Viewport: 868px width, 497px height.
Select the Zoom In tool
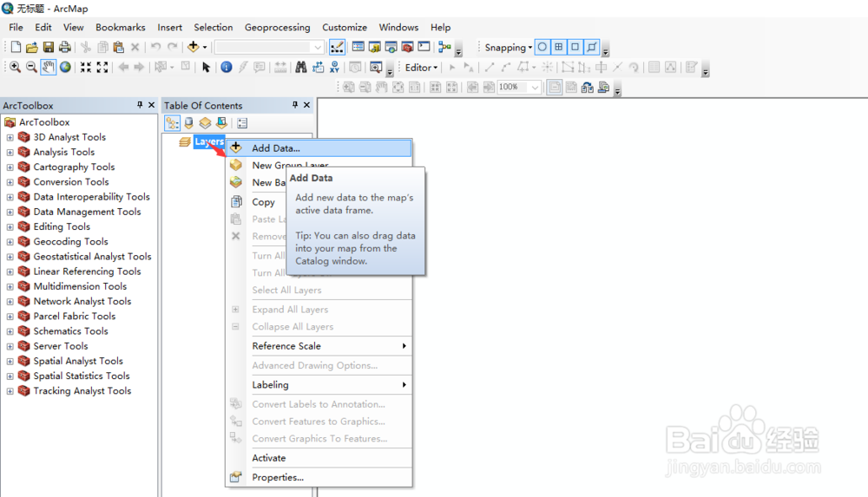15,67
